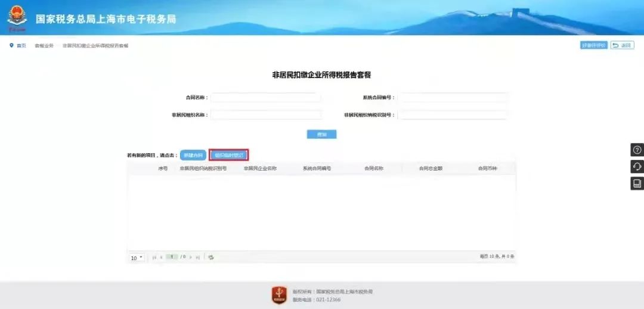Viewport: 644px width, 309px height.
Task: Click the 合同总金额 column header
Action: [431, 168]
